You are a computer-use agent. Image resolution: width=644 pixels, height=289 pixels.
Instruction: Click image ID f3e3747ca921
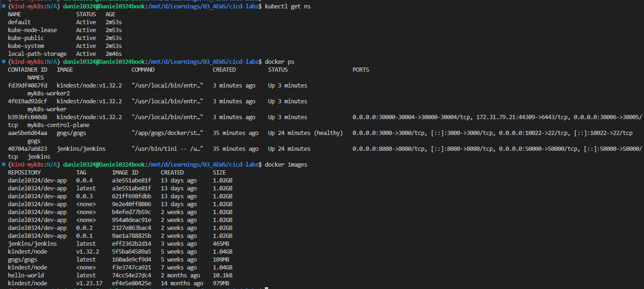pyautogui.click(x=131, y=268)
